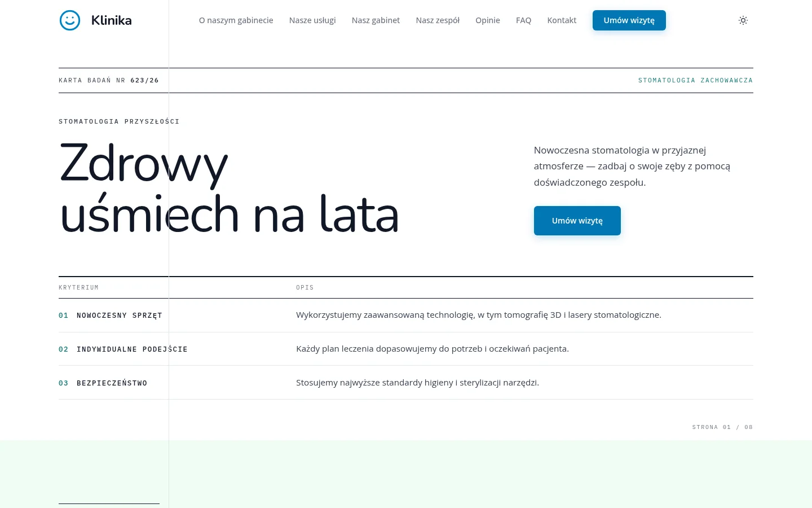Navigate to Nasz gabinet

376,20
